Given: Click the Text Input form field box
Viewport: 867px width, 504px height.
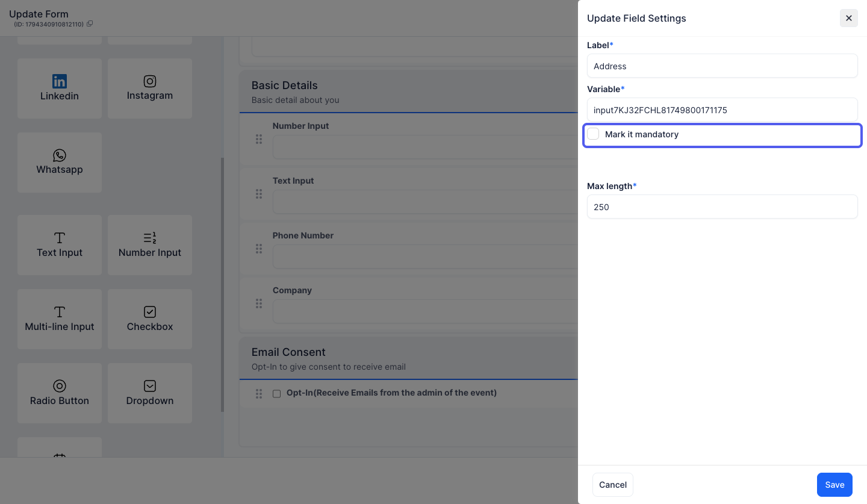Looking at the screenshot, I should [425, 202].
